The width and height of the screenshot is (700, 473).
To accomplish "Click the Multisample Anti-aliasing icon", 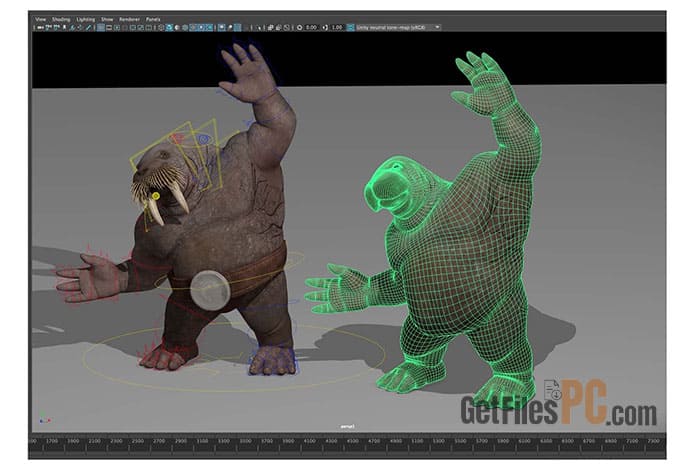I will [x=238, y=28].
